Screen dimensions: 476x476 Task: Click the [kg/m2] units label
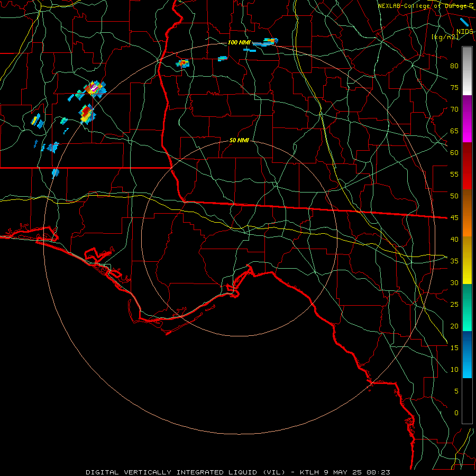445,37
